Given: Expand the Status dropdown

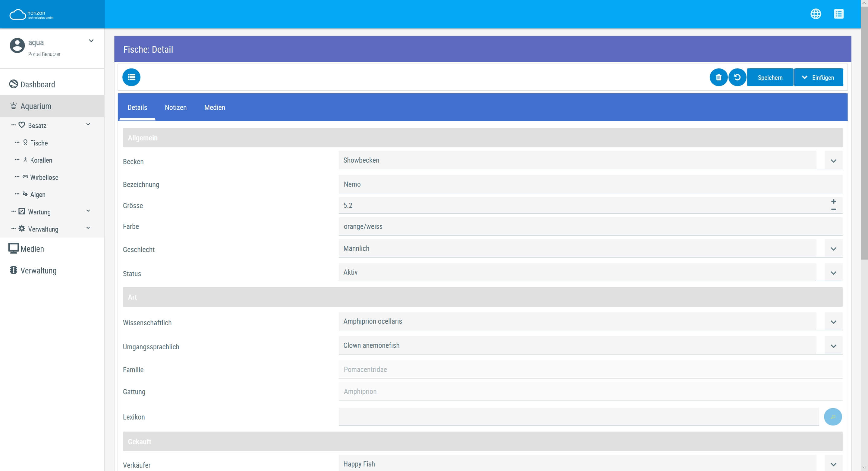Looking at the screenshot, I should (833, 273).
